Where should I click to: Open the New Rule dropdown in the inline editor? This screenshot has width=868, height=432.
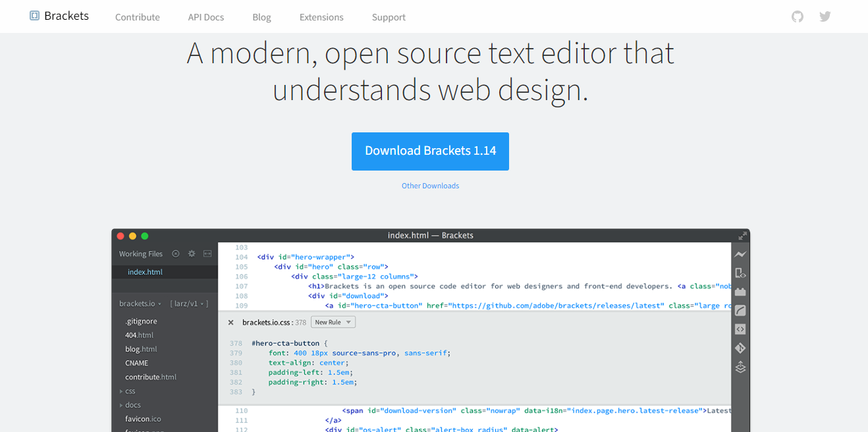point(333,321)
